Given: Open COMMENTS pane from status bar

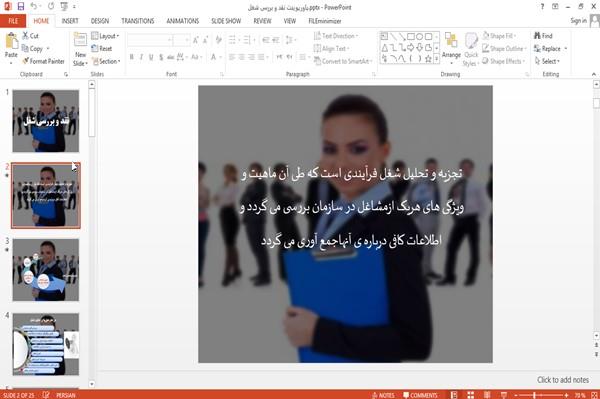Looking at the screenshot, I should [420, 395].
